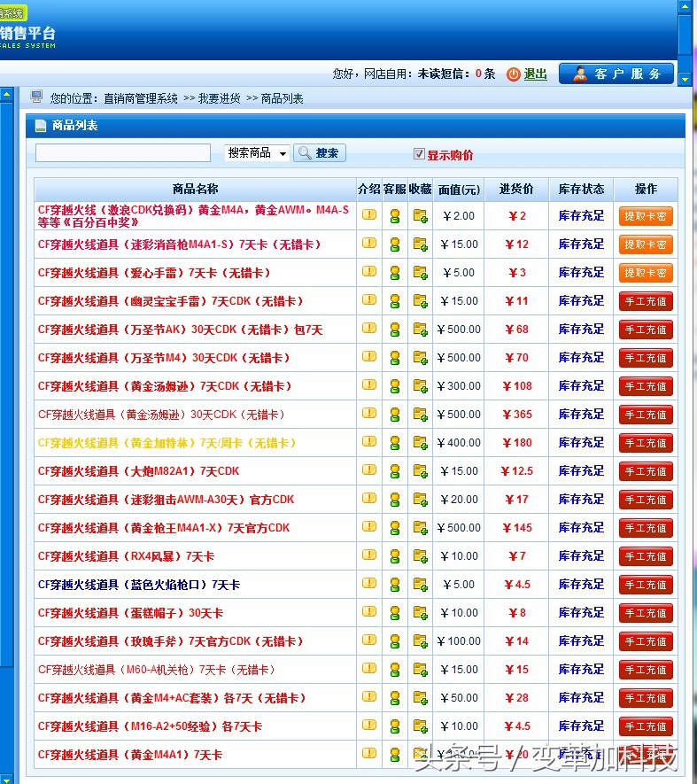Click 手工充值 for 黄金汤姆逊 7天CDK row
This screenshot has width=697, height=784.
[646, 386]
